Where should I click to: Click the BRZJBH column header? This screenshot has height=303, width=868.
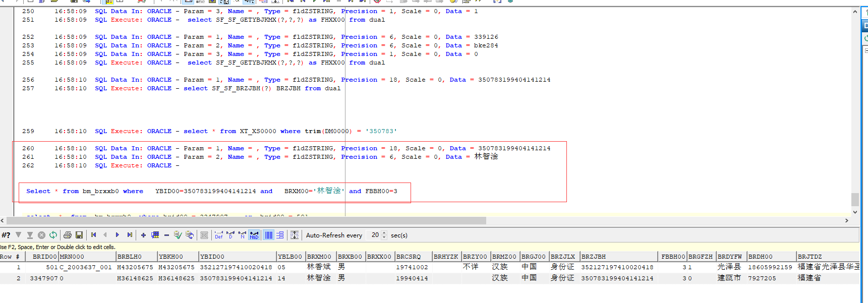point(619,257)
